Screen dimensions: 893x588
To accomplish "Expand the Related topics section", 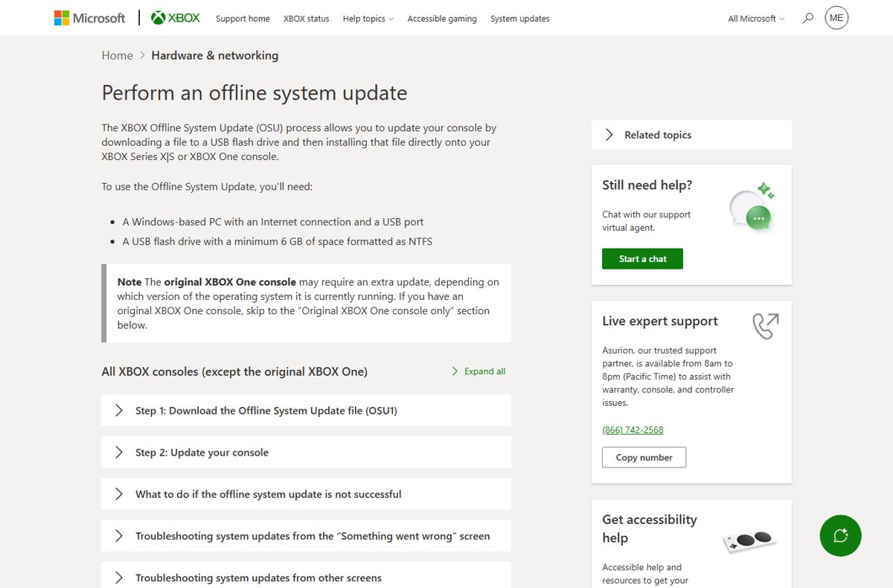I will (x=691, y=135).
